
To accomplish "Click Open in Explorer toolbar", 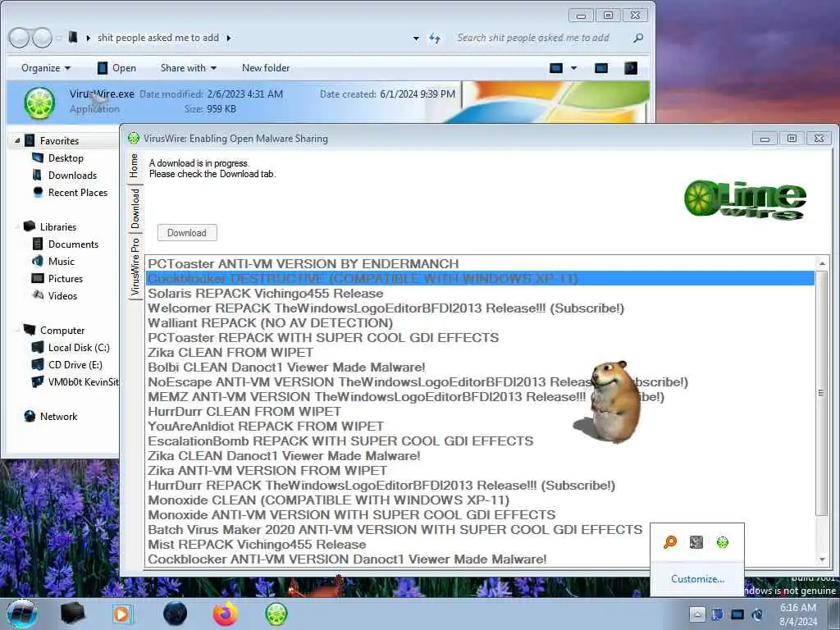I will click(x=116, y=68).
